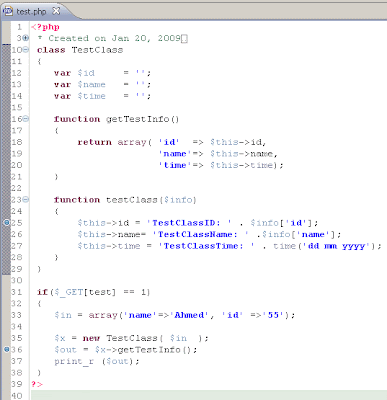This screenshot has height=400, width=387.
Task: Click the '$x' variable at start of line 35
Action: coord(60,338)
